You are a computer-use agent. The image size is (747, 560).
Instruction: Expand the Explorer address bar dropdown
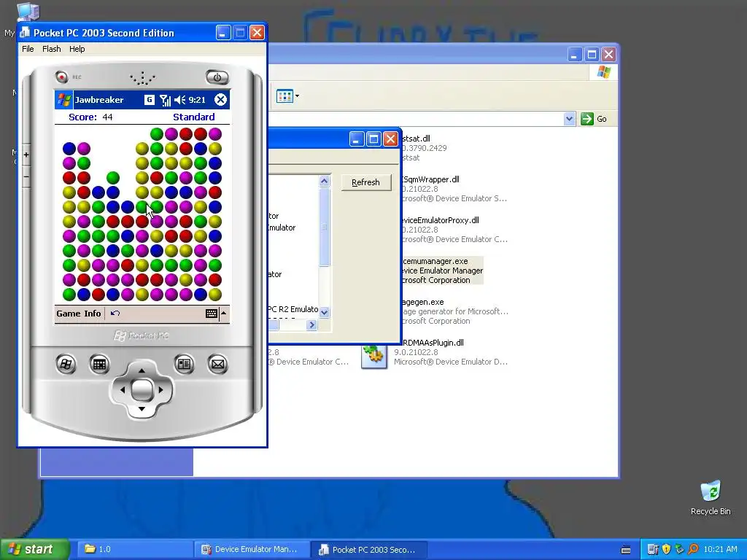[569, 119]
